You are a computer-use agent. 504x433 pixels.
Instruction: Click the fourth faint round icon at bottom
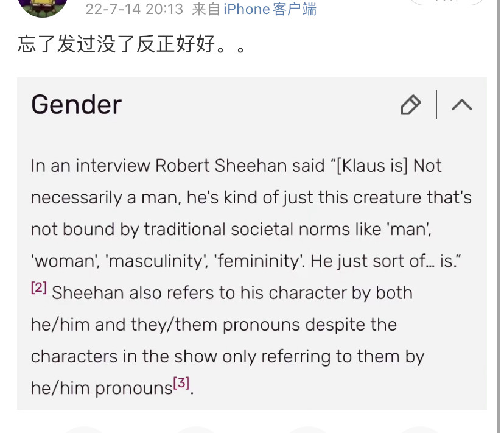(419, 430)
